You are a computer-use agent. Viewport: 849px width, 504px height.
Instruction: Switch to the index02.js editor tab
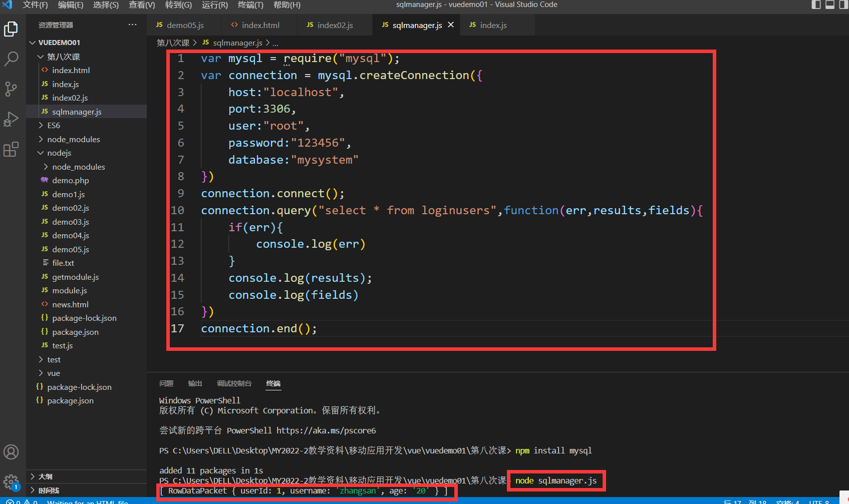click(335, 25)
